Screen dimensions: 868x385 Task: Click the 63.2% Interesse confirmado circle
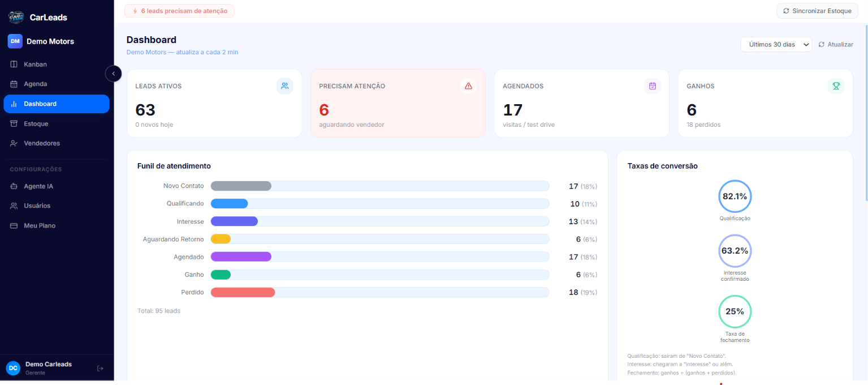(x=735, y=250)
